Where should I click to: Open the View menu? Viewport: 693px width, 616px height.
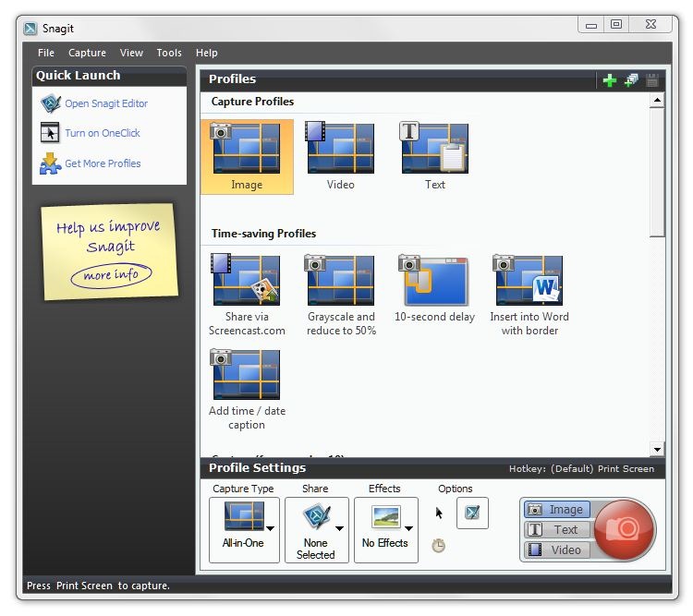pyautogui.click(x=131, y=53)
